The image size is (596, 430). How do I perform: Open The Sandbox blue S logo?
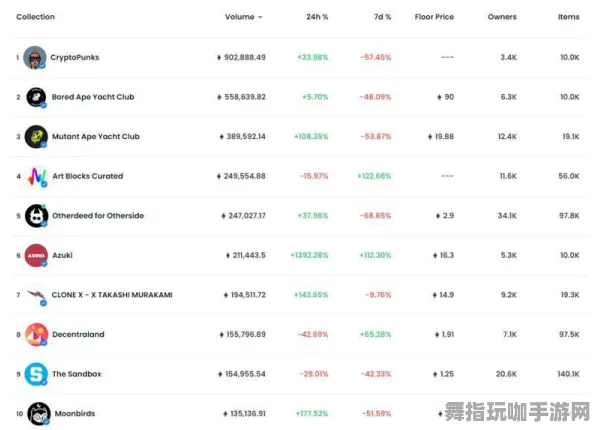[36, 374]
